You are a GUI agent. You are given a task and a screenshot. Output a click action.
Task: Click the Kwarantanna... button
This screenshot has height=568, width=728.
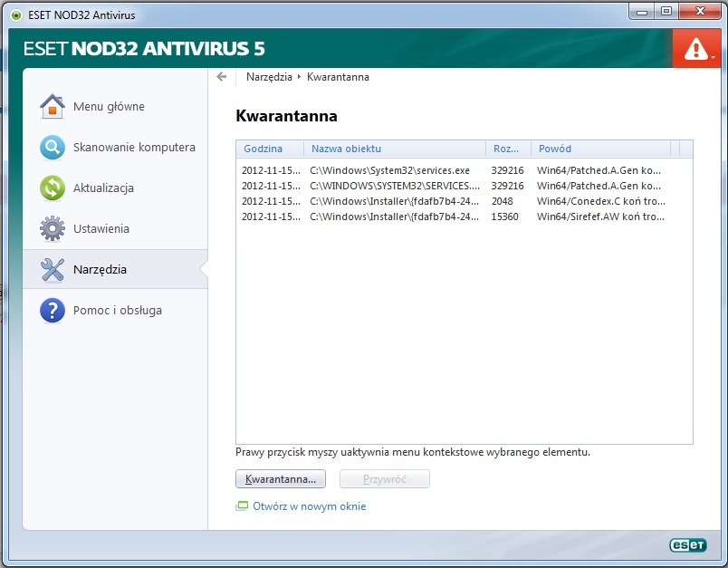click(281, 478)
